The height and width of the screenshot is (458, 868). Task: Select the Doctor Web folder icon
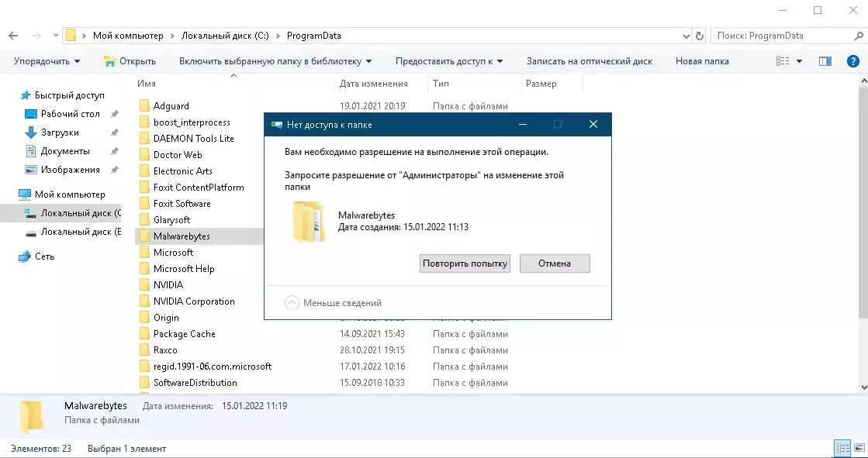point(144,155)
